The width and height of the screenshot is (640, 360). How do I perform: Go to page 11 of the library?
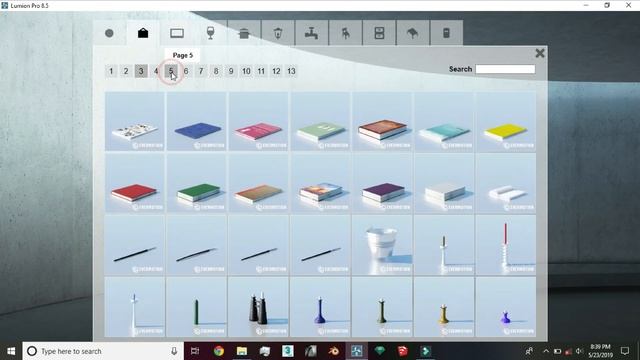(261, 71)
